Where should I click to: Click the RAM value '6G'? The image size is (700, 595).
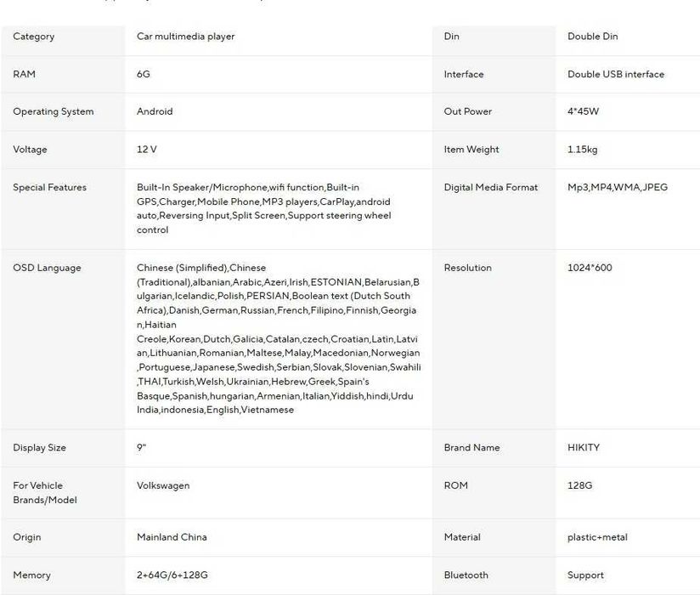(x=143, y=74)
